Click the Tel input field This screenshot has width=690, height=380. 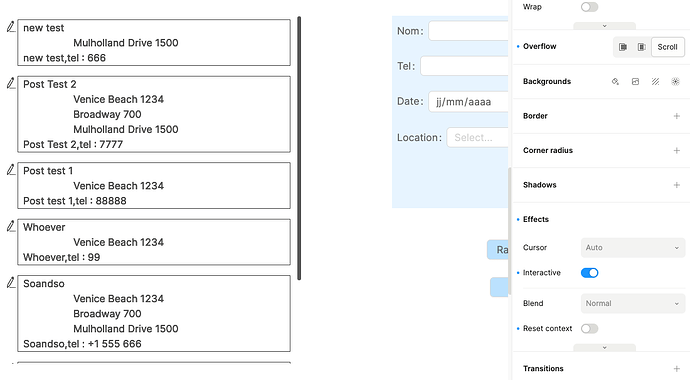pyautogui.click(x=464, y=66)
